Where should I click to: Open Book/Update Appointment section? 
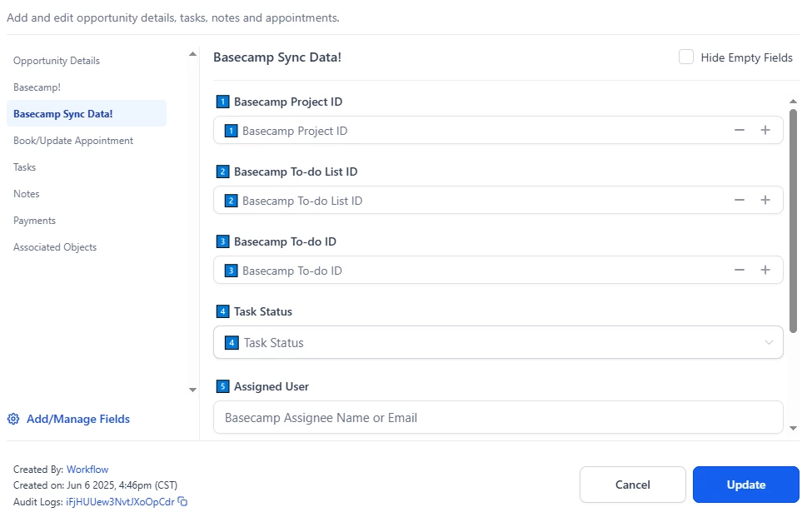[x=73, y=141]
